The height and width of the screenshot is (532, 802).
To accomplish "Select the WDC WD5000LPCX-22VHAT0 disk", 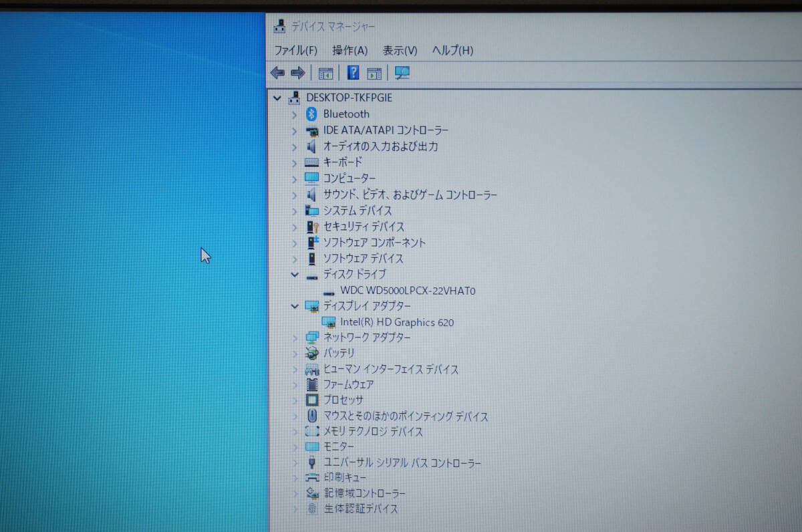I will coord(408,291).
